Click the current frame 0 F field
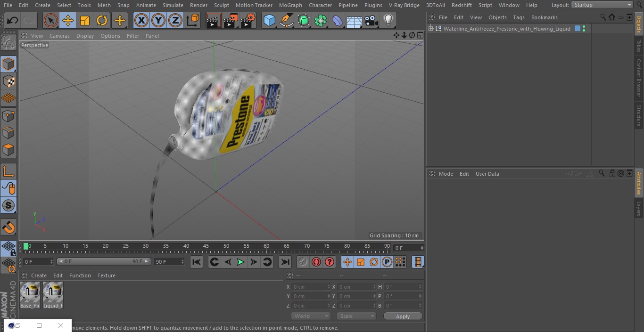This screenshot has height=332, width=644. pos(409,248)
